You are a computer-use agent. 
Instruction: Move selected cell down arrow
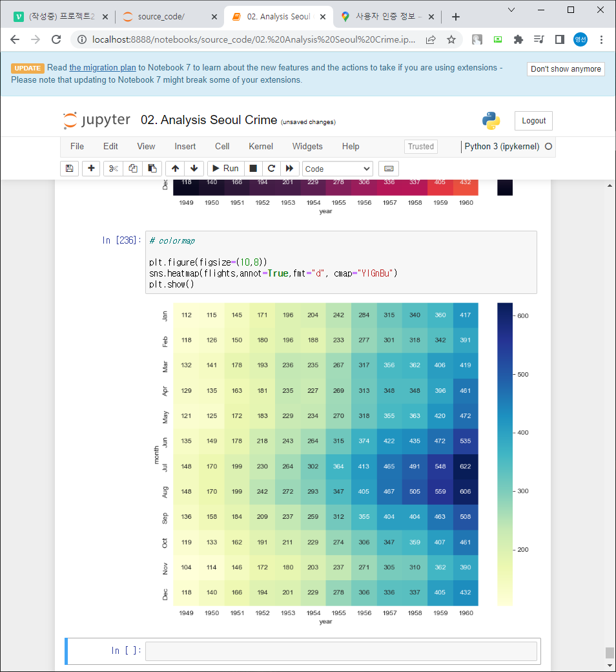click(194, 169)
